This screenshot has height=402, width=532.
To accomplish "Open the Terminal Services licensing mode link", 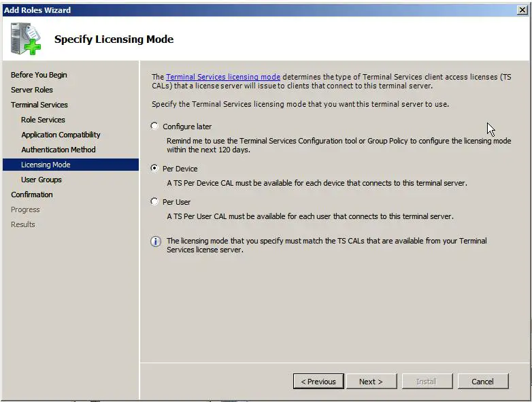I will [222, 78].
